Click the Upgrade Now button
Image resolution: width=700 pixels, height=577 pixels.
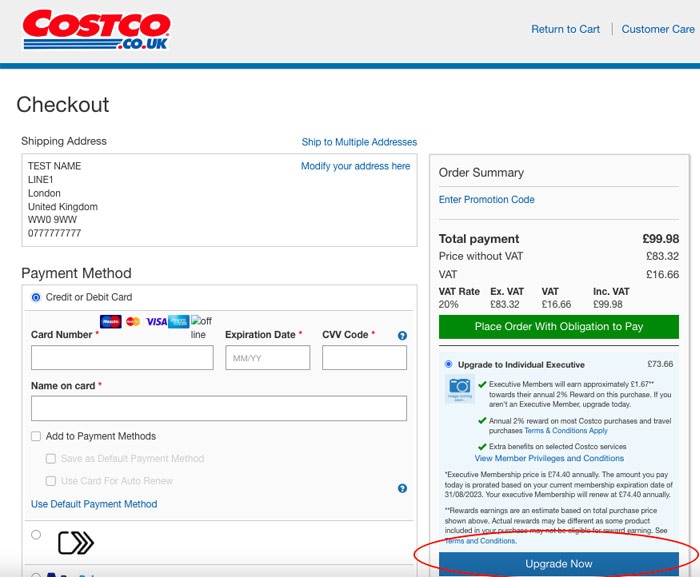pyautogui.click(x=558, y=564)
